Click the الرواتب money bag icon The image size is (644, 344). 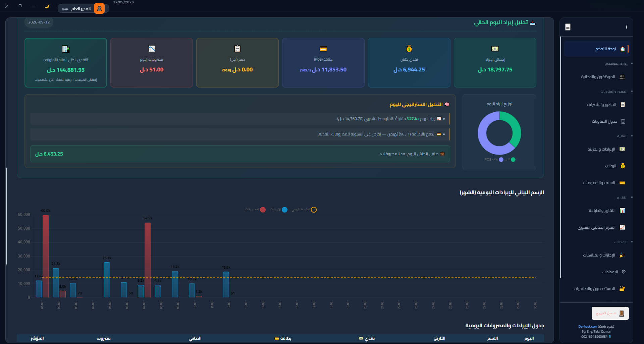tap(623, 166)
